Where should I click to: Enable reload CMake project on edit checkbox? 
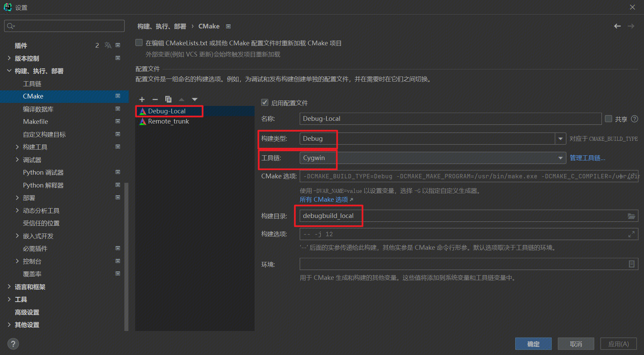coord(139,43)
